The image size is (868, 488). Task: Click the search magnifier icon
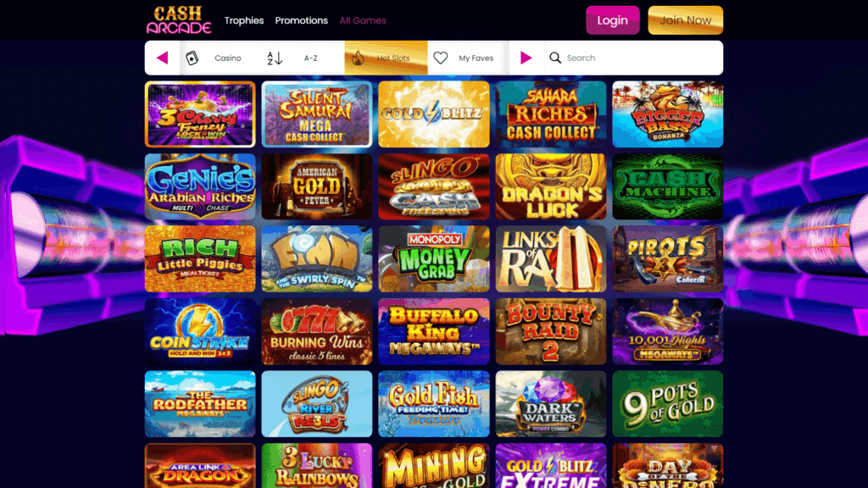point(555,58)
